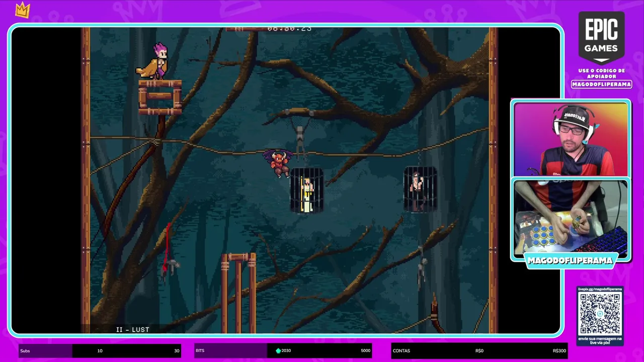Click the 'II - LUST' stage label
The height and width of the screenshot is (362, 644).
coord(133,329)
